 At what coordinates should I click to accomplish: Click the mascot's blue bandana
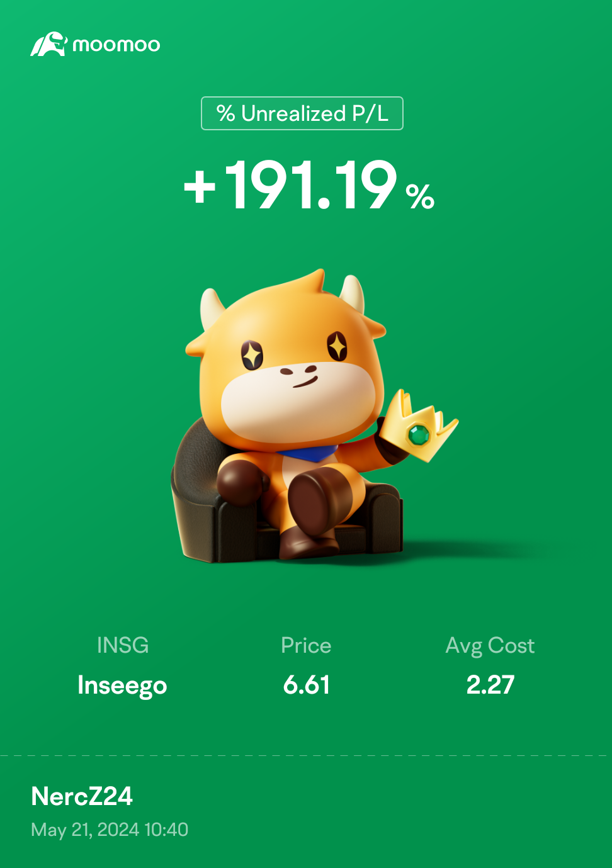[x=309, y=453]
